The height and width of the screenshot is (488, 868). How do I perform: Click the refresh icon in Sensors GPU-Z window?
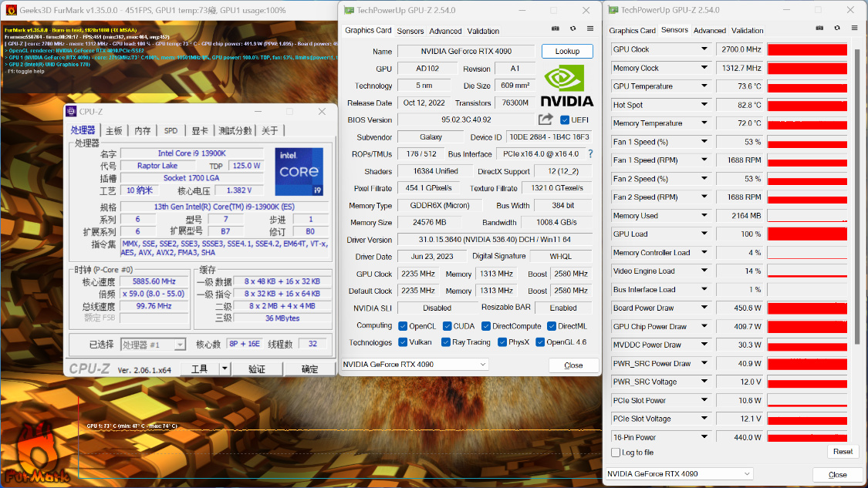click(x=837, y=29)
